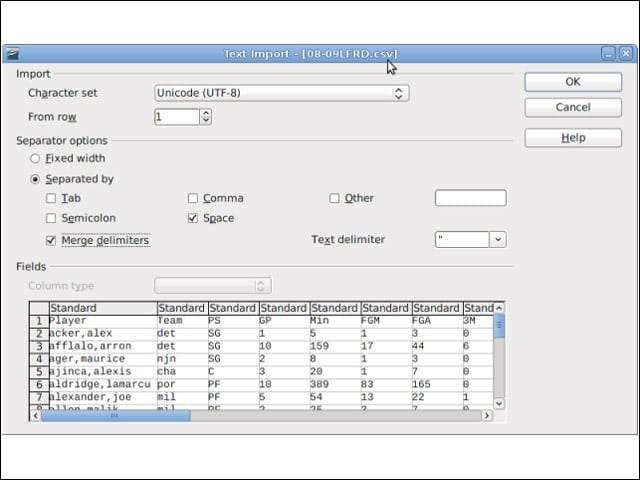Select the Standard header above PS column
Screen dimensions: 640x480
(233, 308)
